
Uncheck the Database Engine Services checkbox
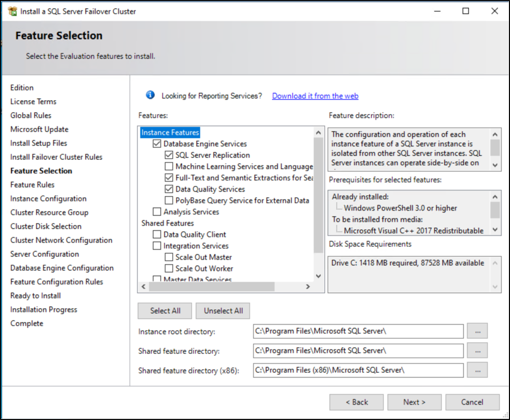pos(157,144)
